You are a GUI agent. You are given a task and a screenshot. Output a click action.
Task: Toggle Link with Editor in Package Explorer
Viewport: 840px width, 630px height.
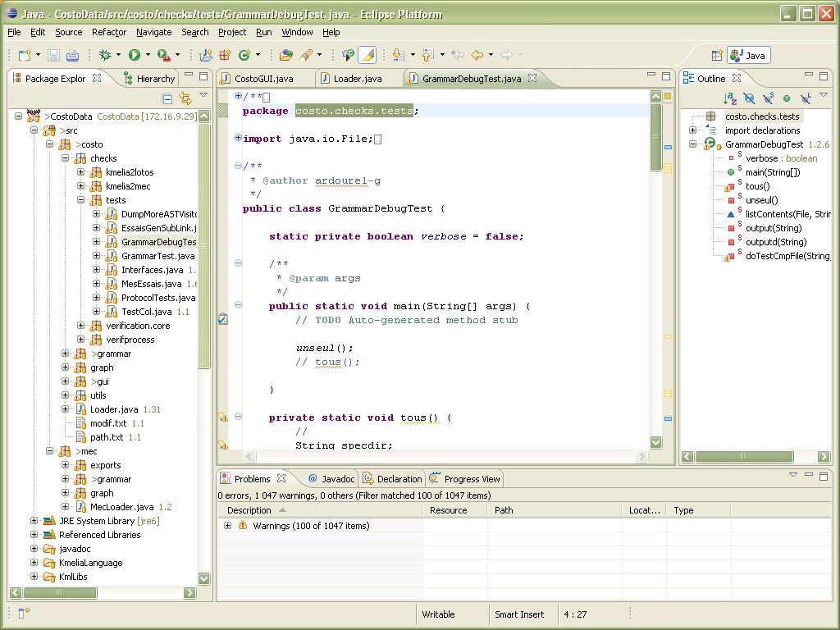point(185,98)
